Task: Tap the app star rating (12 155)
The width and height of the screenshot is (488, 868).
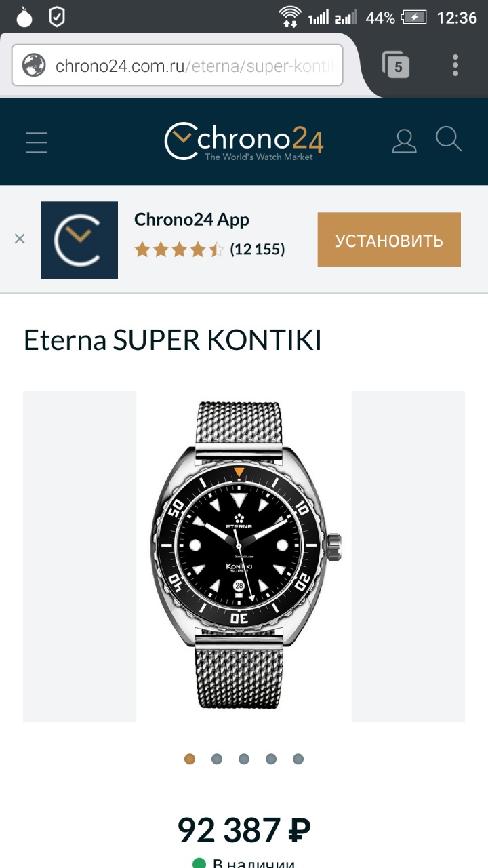Action: click(210, 250)
